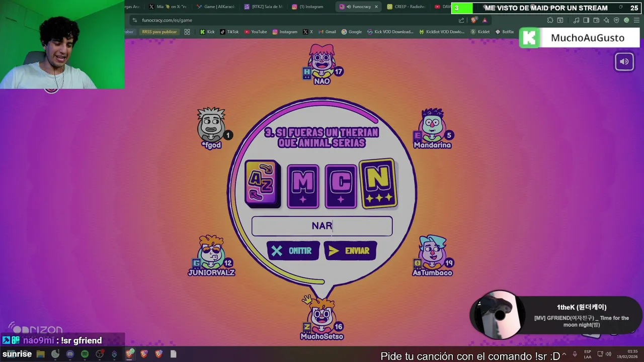Select the M letter card

click(303, 187)
